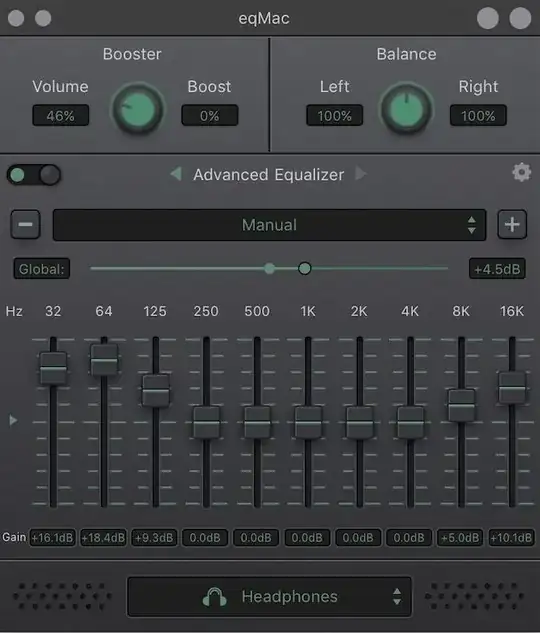
Task: Click the Booster volume knob
Action: point(138,109)
